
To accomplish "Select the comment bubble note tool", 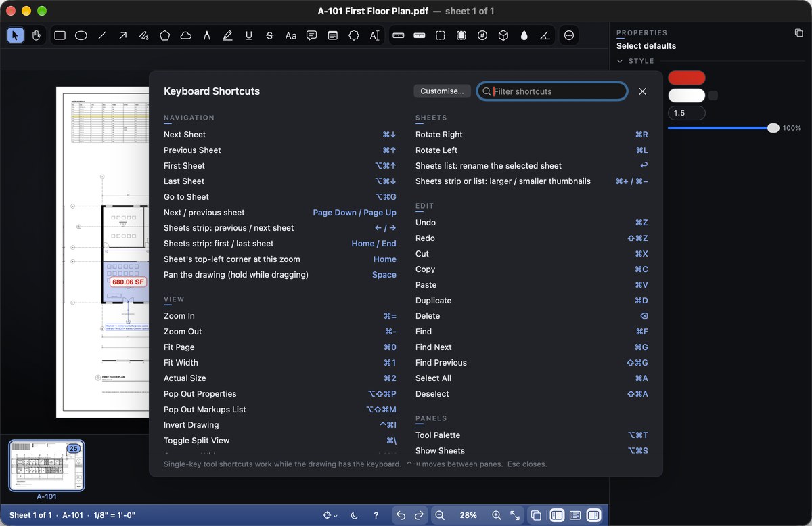I will [312, 35].
